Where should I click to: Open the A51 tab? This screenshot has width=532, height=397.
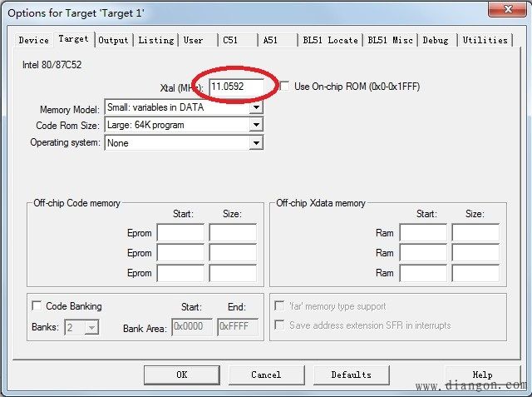[277, 40]
